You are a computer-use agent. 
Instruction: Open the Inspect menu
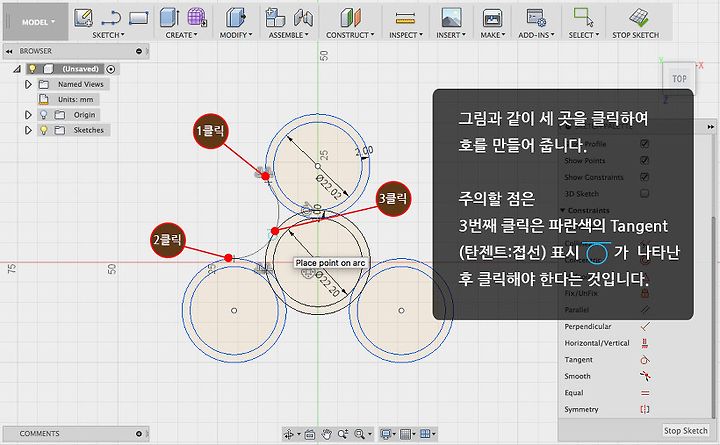click(406, 35)
